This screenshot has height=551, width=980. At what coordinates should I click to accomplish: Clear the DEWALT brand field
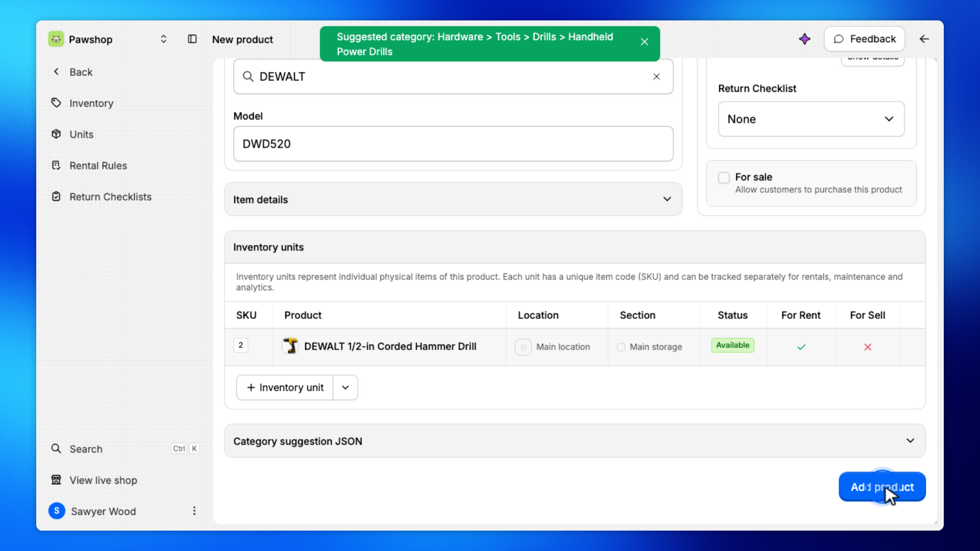pyautogui.click(x=656, y=77)
